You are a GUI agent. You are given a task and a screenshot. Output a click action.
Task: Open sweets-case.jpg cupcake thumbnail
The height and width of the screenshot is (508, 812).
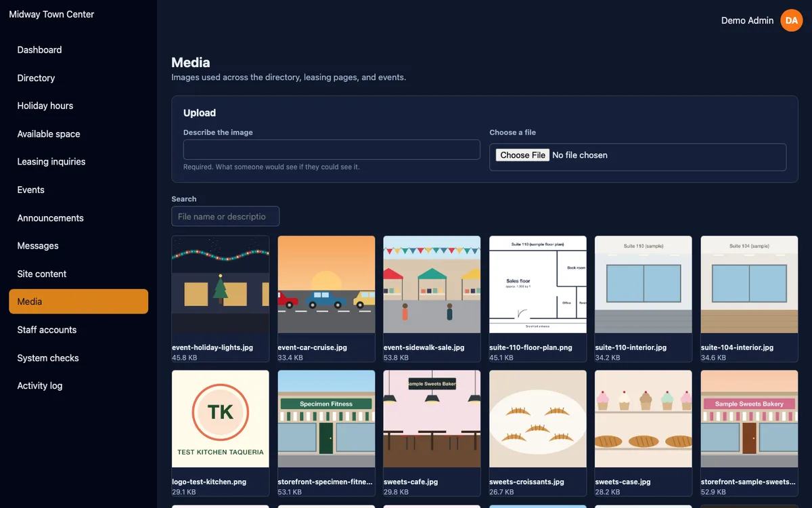pos(644,419)
